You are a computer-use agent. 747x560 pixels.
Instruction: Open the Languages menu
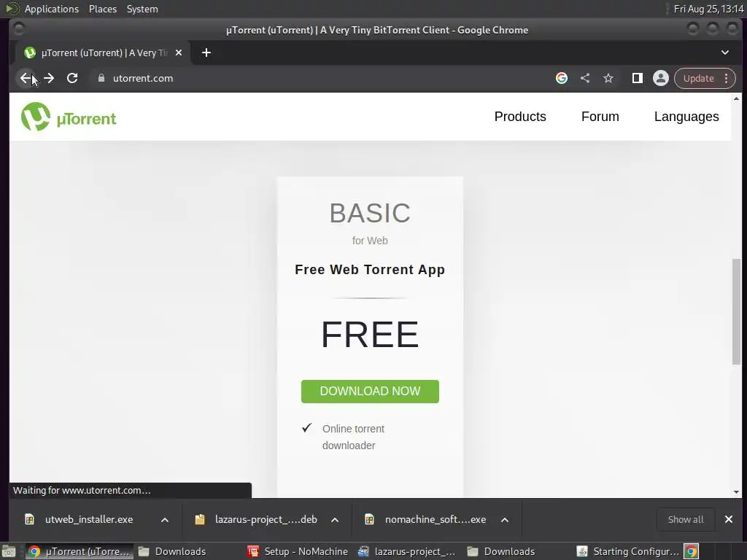coord(686,117)
